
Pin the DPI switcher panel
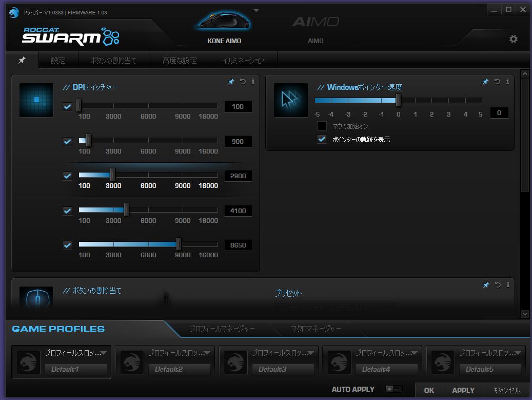point(231,82)
